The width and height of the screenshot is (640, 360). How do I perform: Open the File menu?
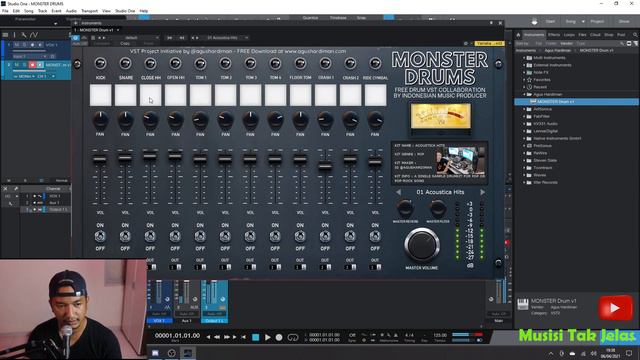pyautogui.click(x=5, y=11)
